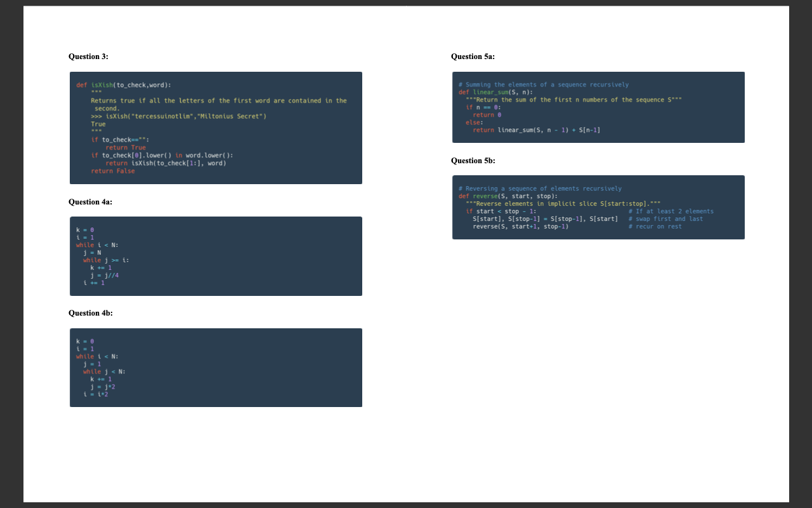The height and width of the screenshot is (508, 812).
Task: Click the "# If at least 2 elements" comment
Action: 671,211
